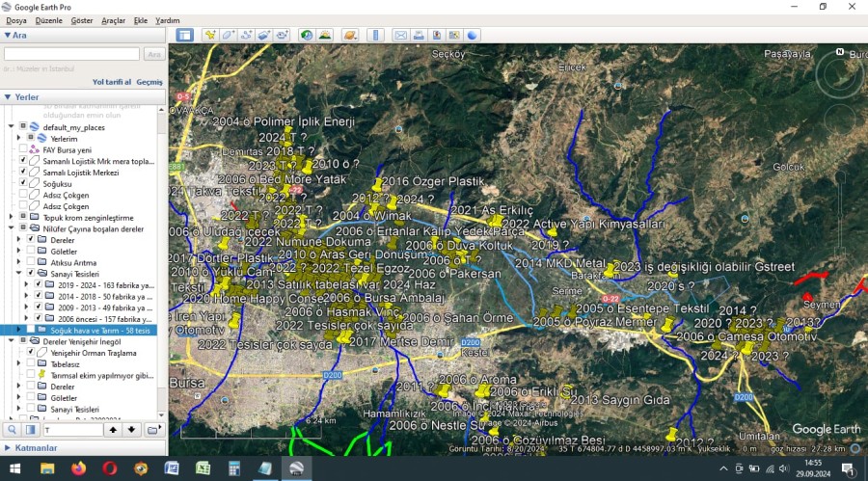Expand the Tabelasız folder
The width and height of the screenshot is (868, 481).
tap(19, 364)
